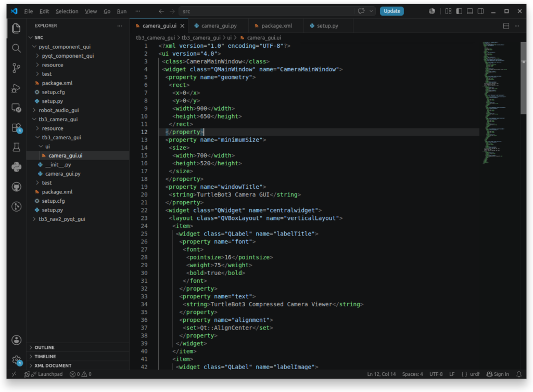
Task: Click the Copilot chat icon in title bar
Action: (x=361, y=11)
